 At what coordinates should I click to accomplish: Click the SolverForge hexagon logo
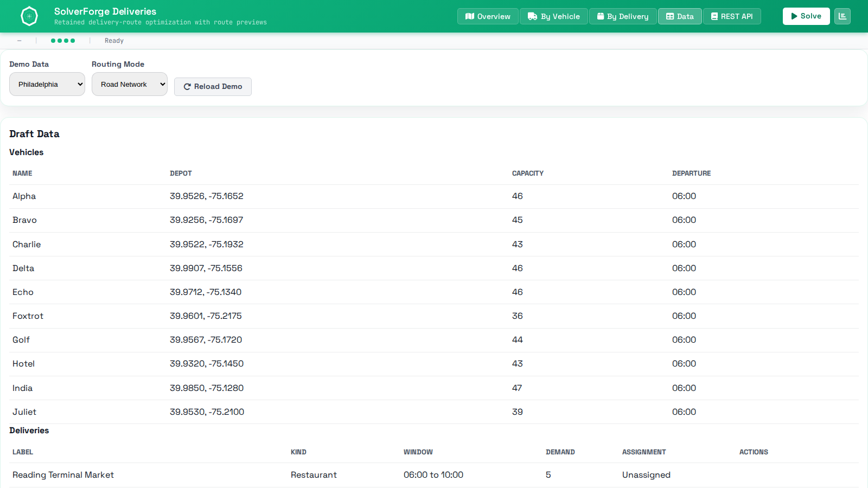pyautogui.click(x=29, y=16)
